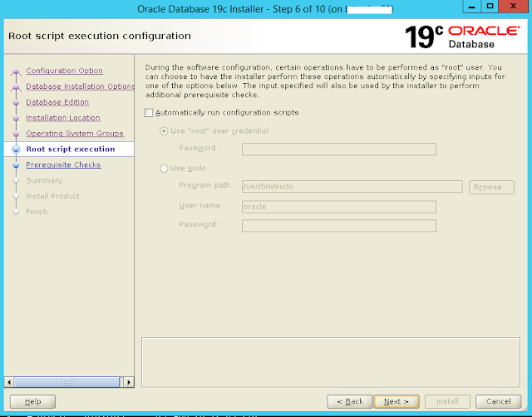Click the Configuration Option step bullet icon

click(16, 71)
